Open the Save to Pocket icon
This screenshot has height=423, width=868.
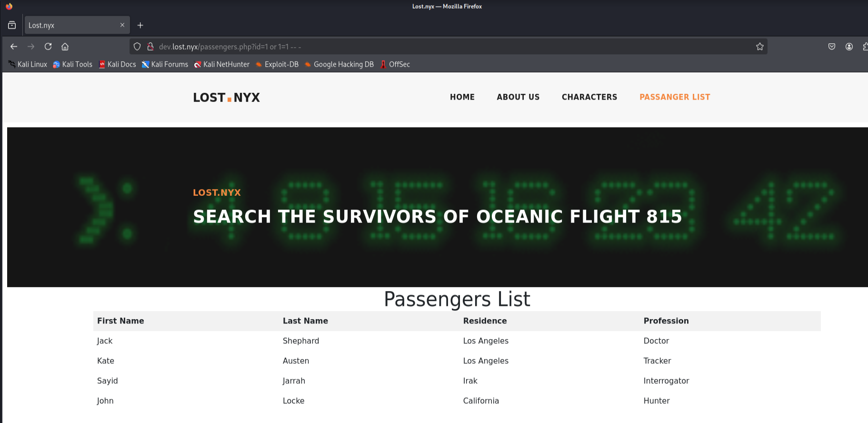[x=831, y=47]
